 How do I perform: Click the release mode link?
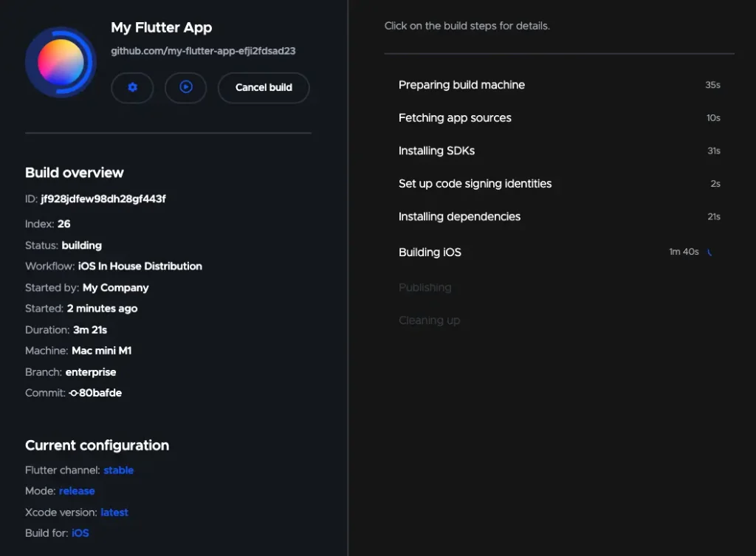click(x=77, y=491)
